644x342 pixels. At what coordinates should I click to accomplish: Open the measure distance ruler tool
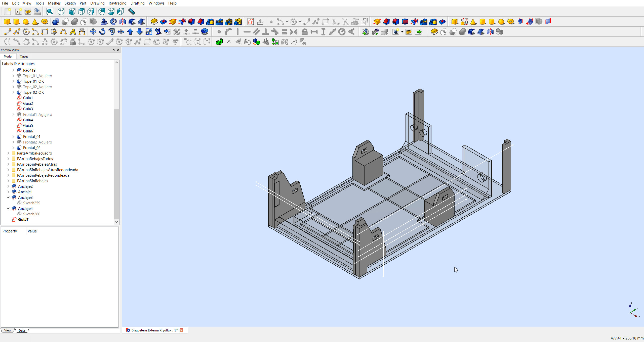click(x=132, y=12)
